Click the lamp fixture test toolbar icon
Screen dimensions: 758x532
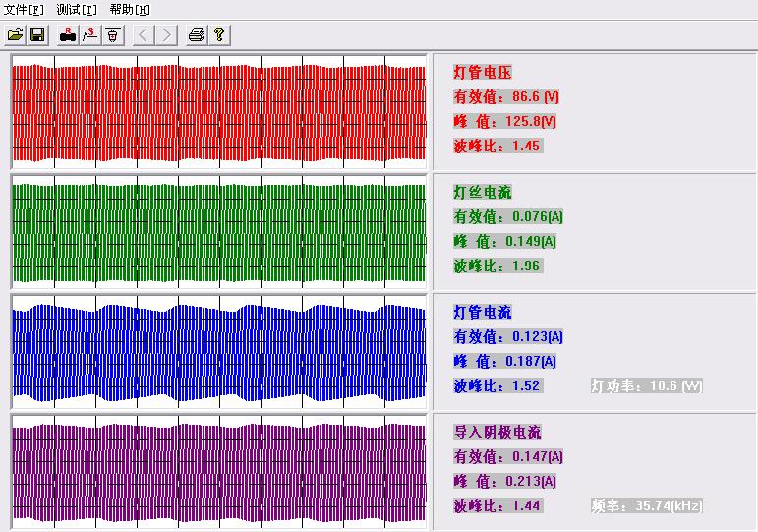113,34
